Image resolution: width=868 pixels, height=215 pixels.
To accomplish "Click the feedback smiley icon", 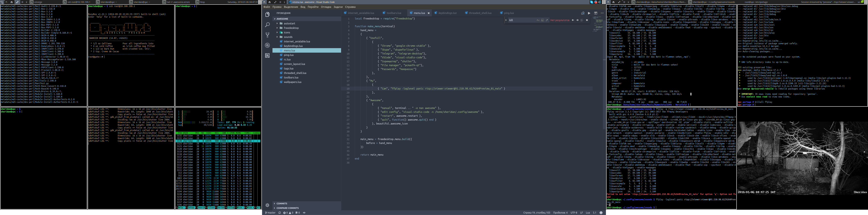I will (x=601, y=213).
